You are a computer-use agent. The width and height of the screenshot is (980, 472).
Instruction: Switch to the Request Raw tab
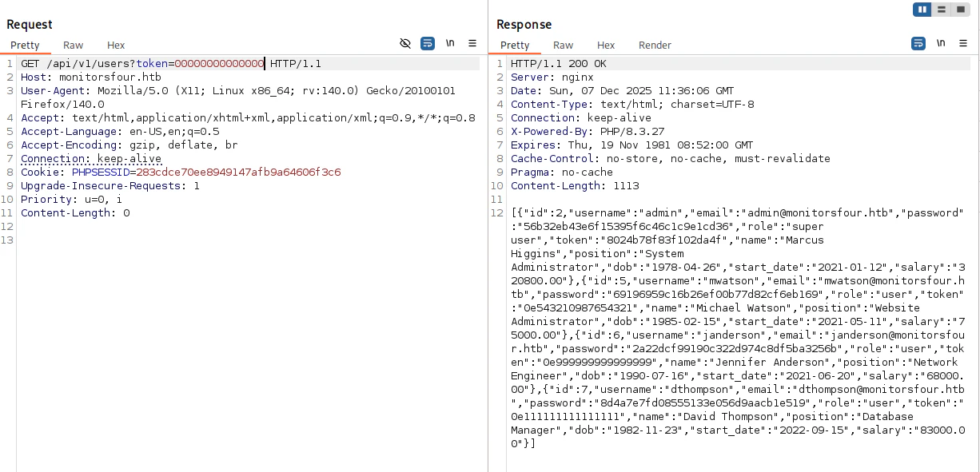point(73,46)
